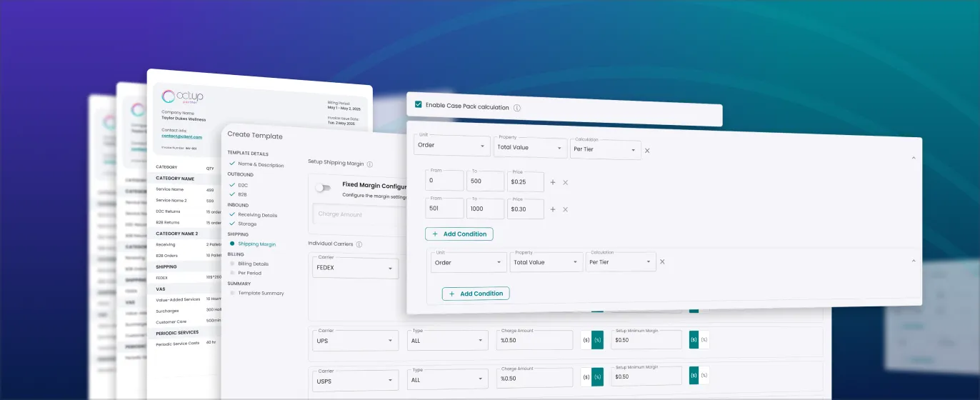
Task: Click the D2C Returns row on the invoice
Action: pos(187,211)
